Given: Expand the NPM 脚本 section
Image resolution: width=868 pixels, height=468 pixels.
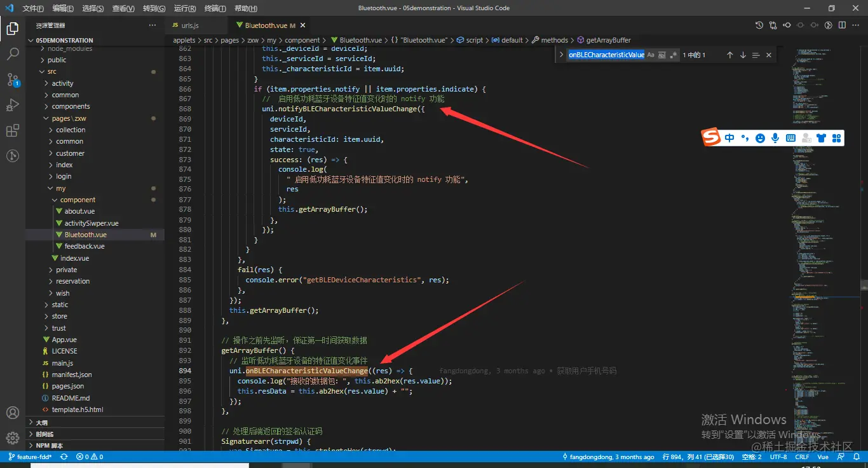Looking at the screenshot, I should click(95, 446).
